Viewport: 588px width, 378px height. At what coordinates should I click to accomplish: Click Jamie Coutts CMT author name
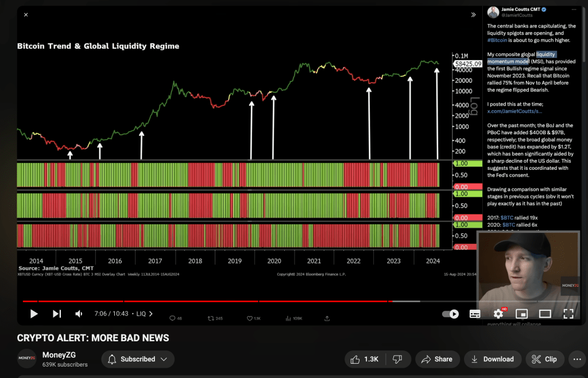(x=520, y=9)
